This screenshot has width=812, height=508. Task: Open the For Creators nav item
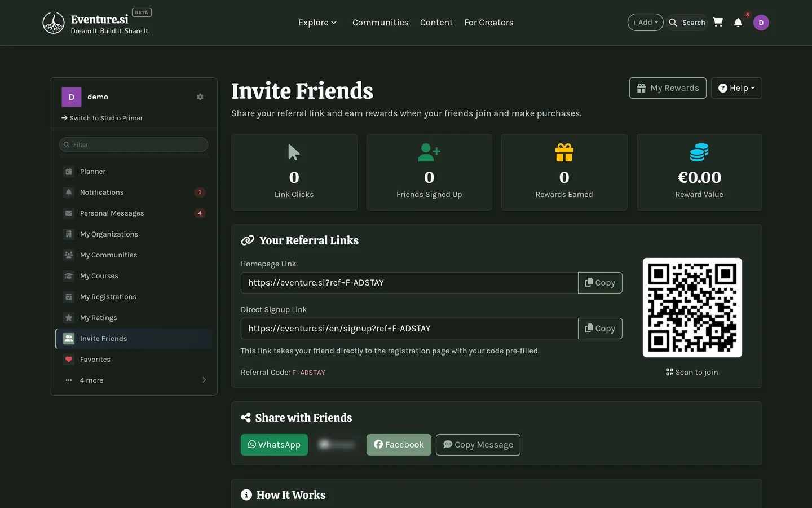[489, 23]
